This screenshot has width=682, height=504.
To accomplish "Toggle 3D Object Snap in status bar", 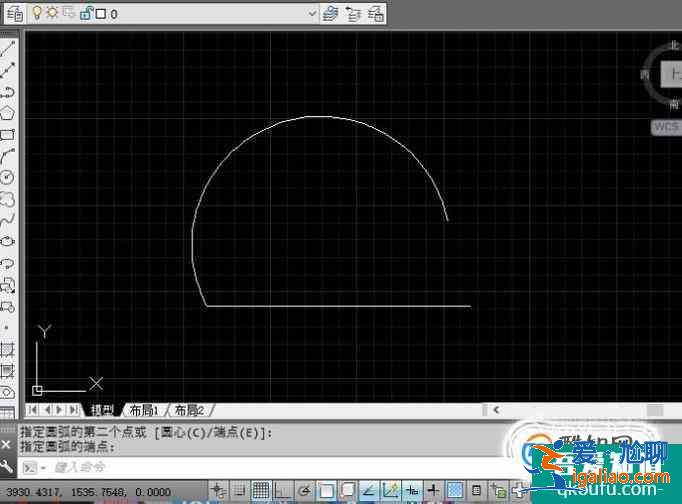I will pos(347,491).
